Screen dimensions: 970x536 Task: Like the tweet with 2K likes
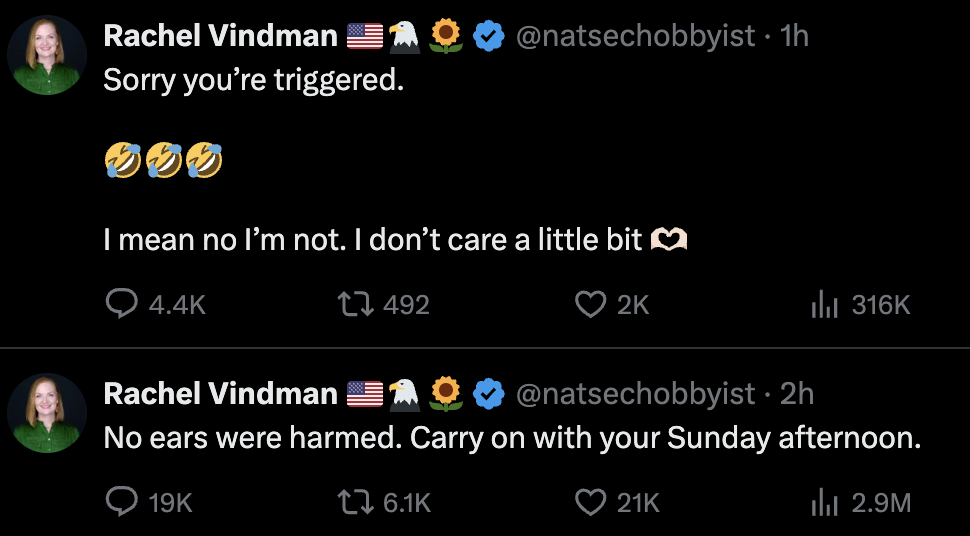591,304
